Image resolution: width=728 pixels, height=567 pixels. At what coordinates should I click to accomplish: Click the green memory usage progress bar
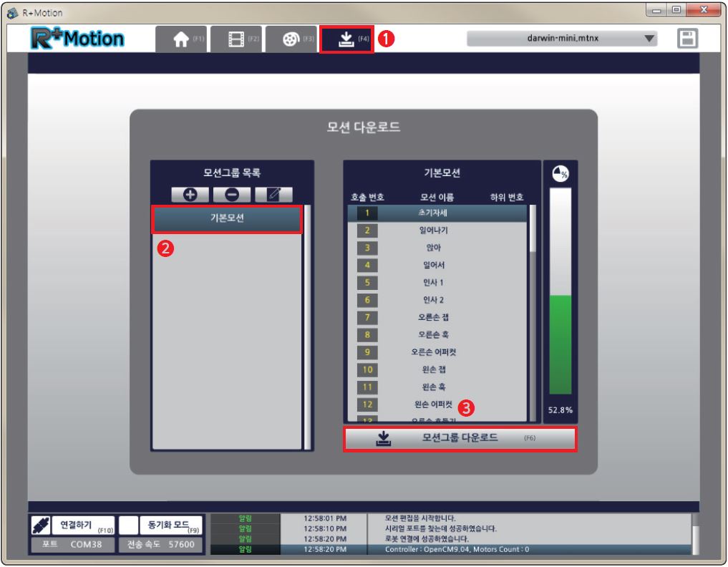pos(560,344)
